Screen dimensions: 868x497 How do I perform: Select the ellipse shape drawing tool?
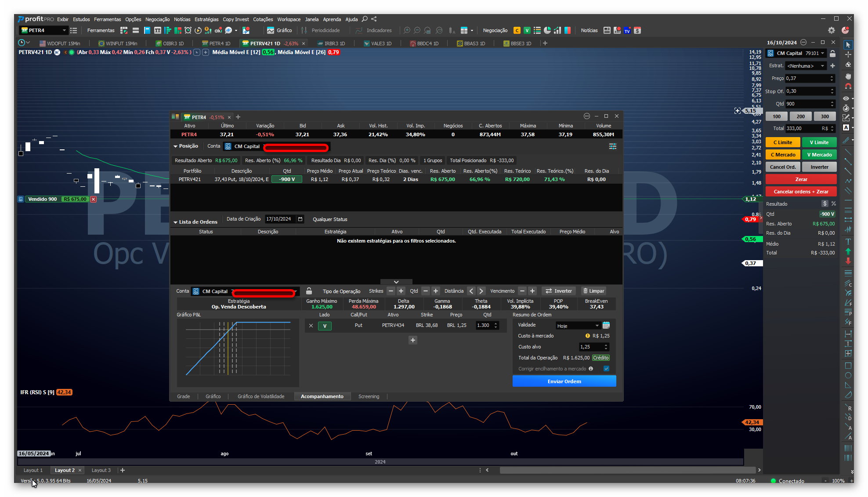click(x=848, y=375)
